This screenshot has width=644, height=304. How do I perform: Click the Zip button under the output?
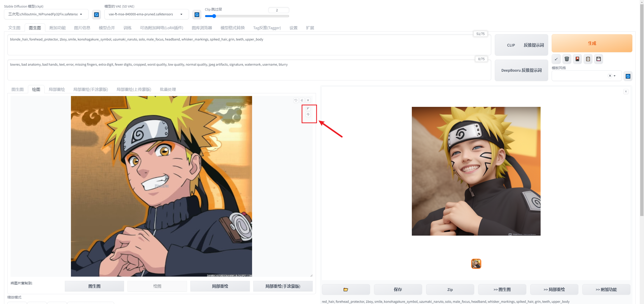pos(450,289)
